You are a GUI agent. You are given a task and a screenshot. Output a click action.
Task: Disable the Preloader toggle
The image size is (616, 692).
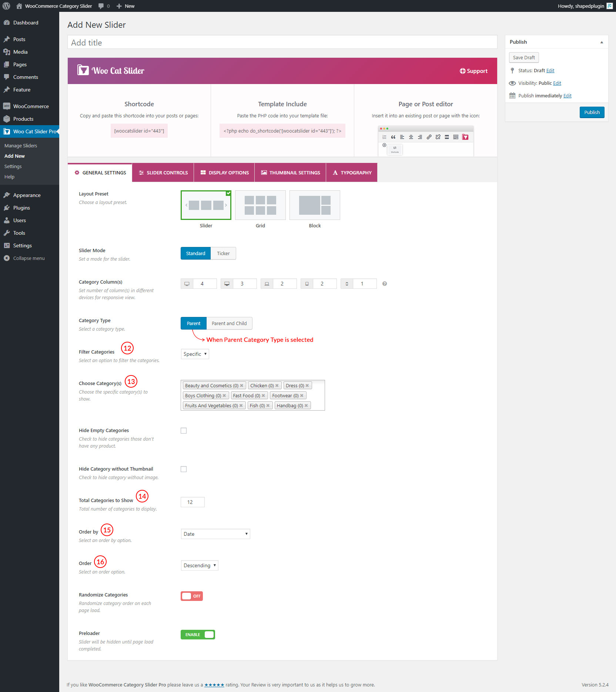pyautogui.click(x=198, y=635)
